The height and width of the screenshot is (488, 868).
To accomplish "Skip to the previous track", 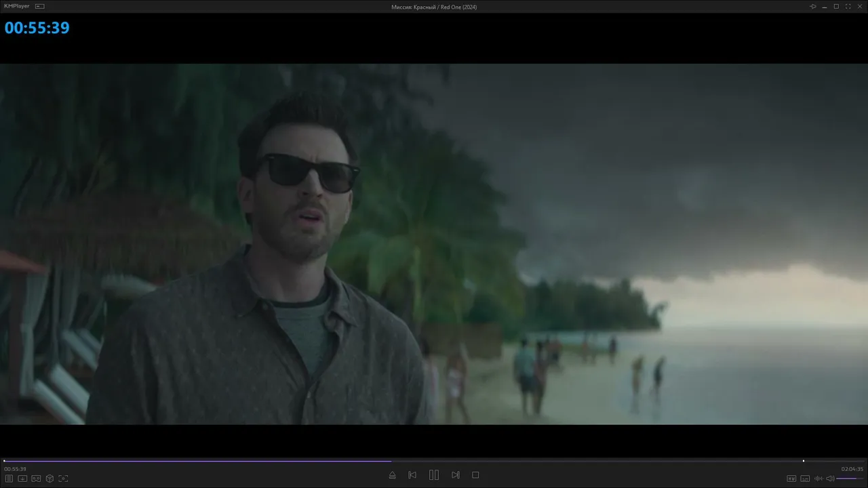I will 412,475.
